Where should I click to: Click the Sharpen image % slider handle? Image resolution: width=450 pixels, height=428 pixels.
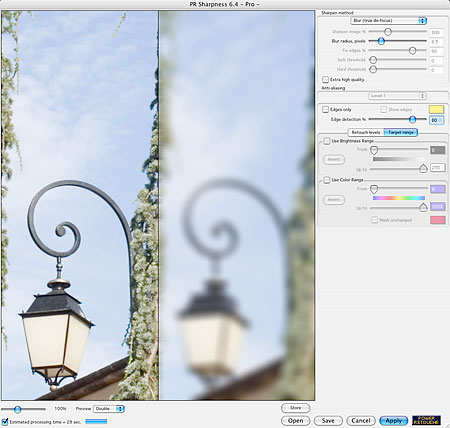(x=388, y=32)
